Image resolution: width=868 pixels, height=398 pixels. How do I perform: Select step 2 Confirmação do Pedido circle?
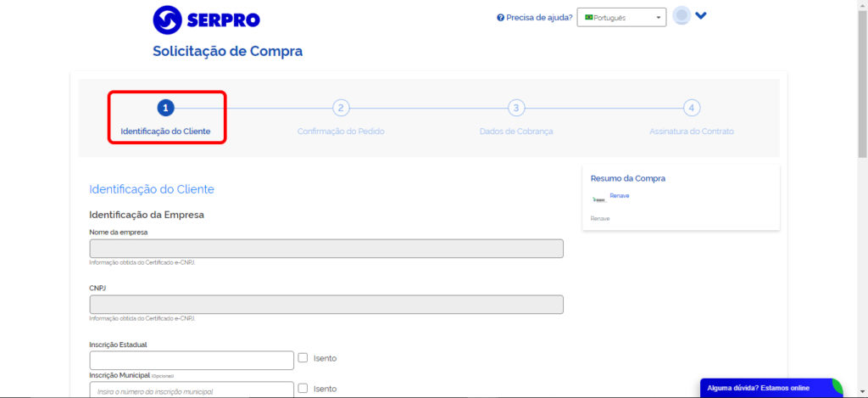(x=341, y=108)
